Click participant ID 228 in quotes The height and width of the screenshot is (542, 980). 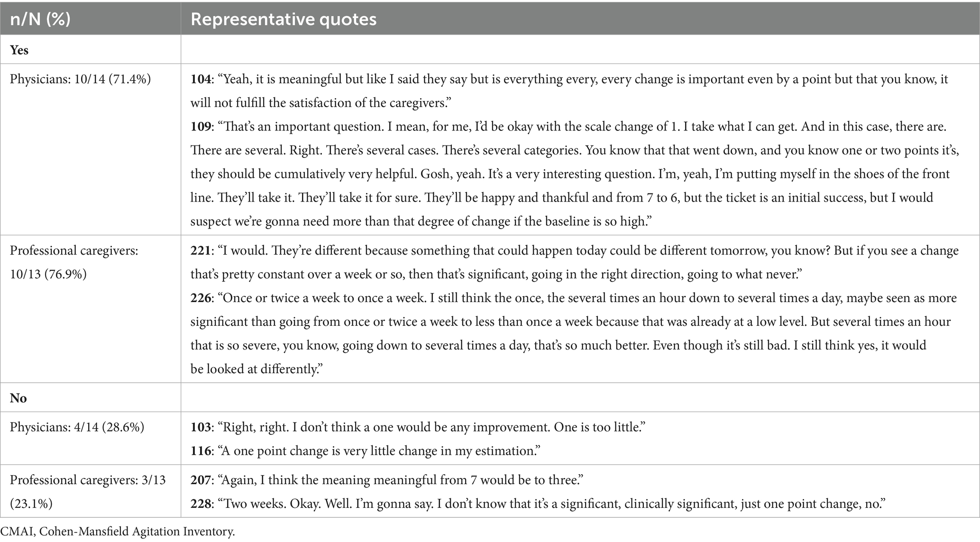[x=200, y=504]
